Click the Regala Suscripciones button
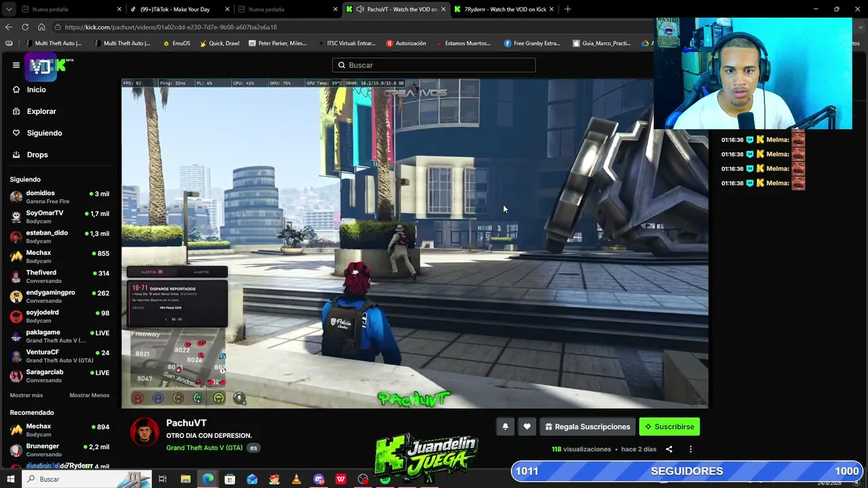The height and width of the screenshot is (488, 868). [x=587, y=426]
